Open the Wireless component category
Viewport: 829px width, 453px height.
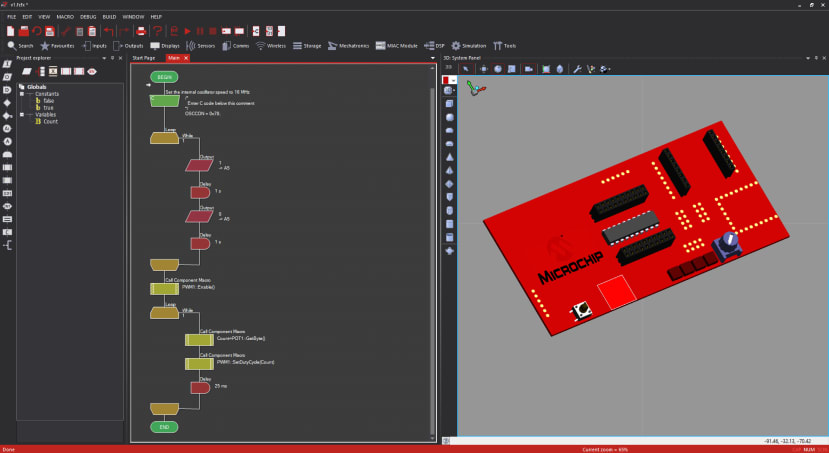point(271,45)
